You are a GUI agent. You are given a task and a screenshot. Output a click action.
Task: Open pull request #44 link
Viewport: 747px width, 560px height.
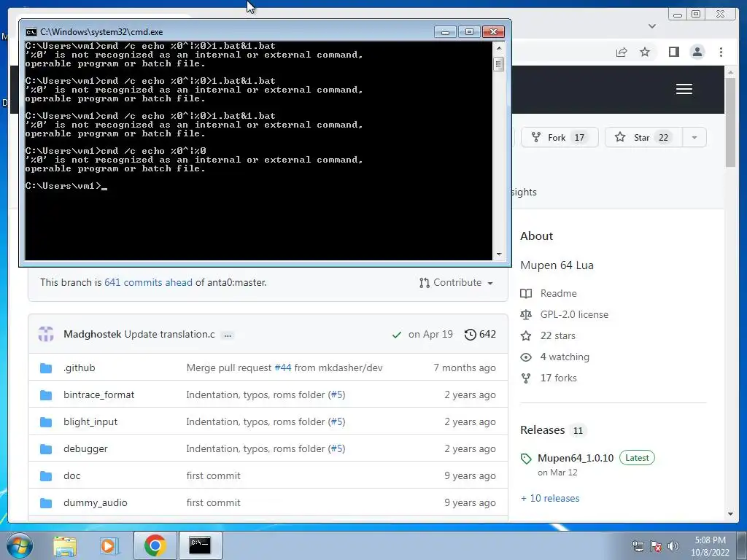pos(283,367)
